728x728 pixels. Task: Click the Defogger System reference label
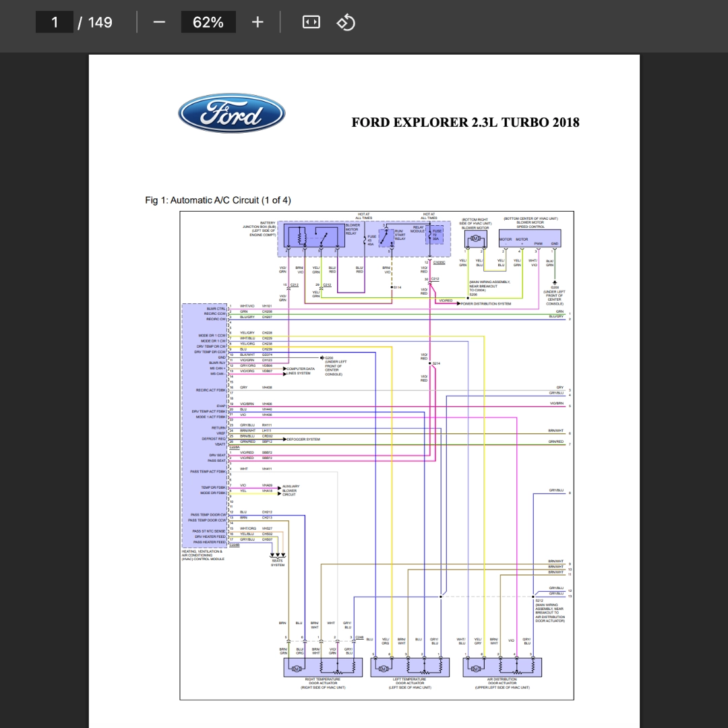(303, 439)
